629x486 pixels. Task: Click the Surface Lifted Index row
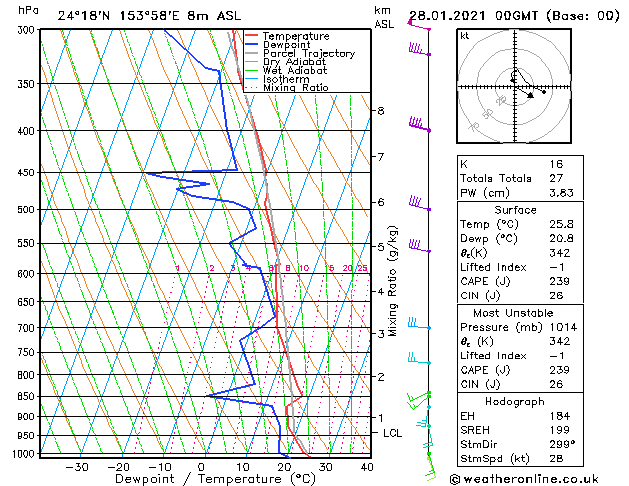(520, 267)
